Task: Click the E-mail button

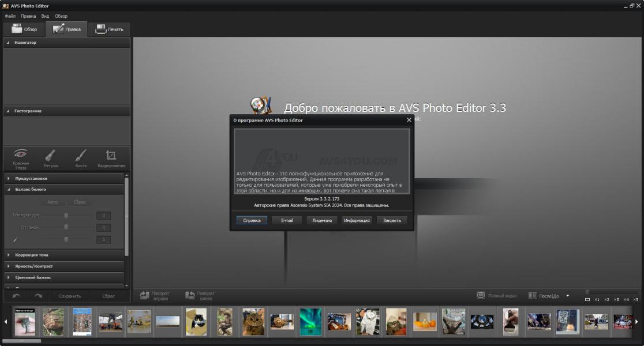Action: coord(287,220)
